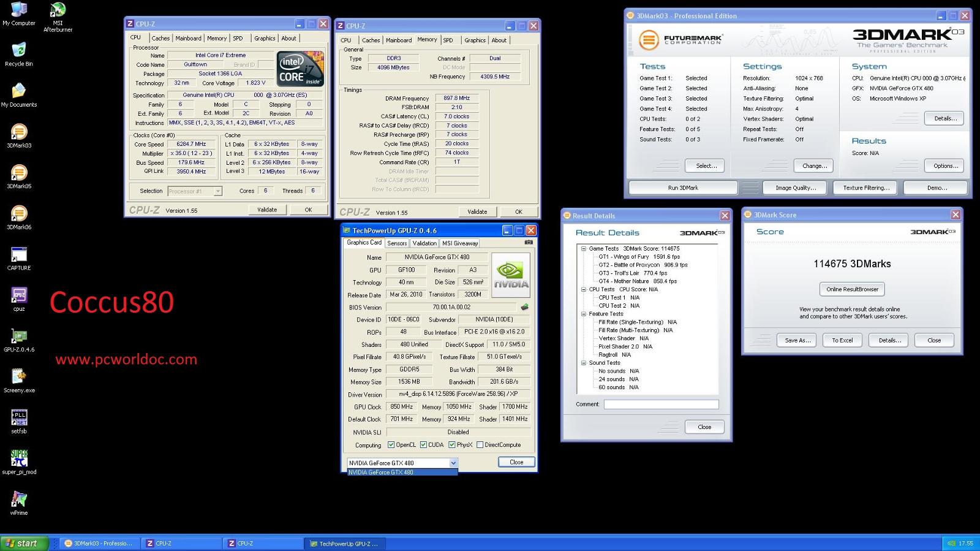
Task: Click GPU-Z BIOS save chip icon
Action: point(524,306)
